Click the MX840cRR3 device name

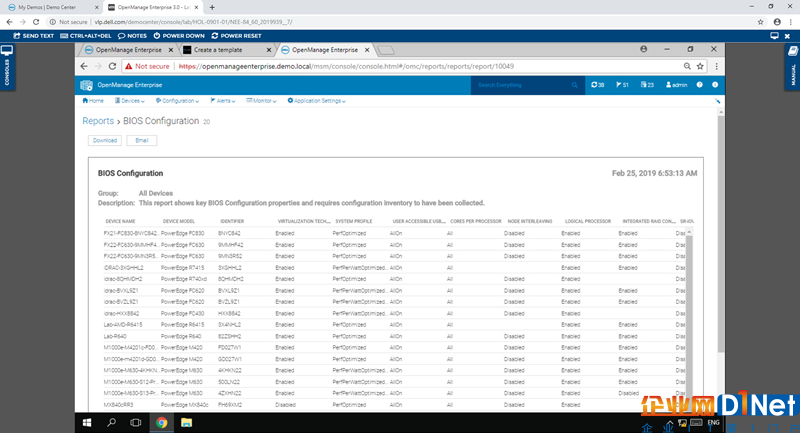click(118, 405)
